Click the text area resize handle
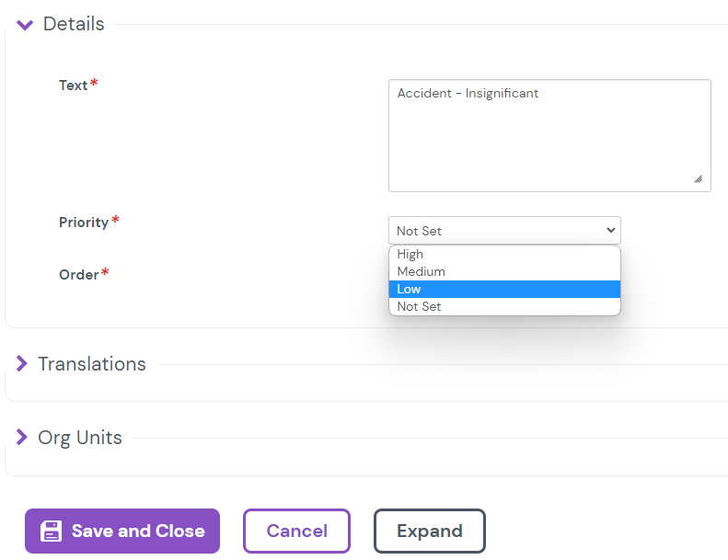The width and height of the screenshot is (728, 560). (698, 178)
